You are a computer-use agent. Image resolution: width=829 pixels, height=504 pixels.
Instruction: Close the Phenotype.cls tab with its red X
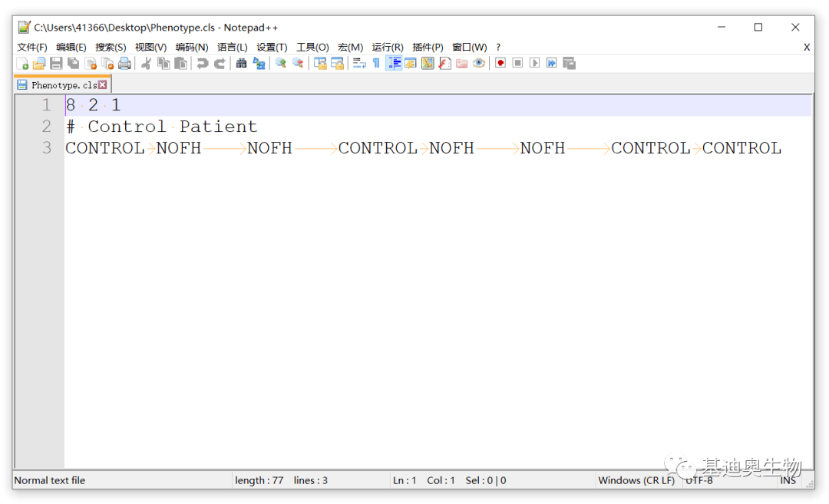click(103, 85)
